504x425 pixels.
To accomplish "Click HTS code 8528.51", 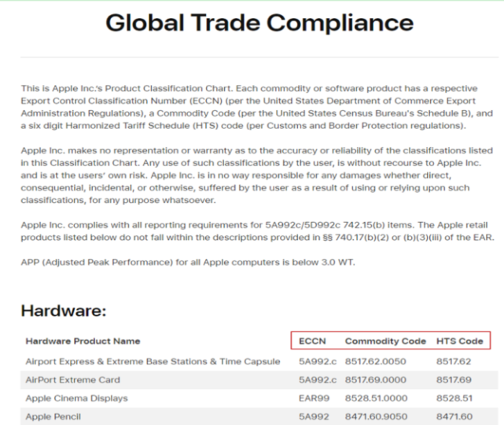I will click(454, 398).
